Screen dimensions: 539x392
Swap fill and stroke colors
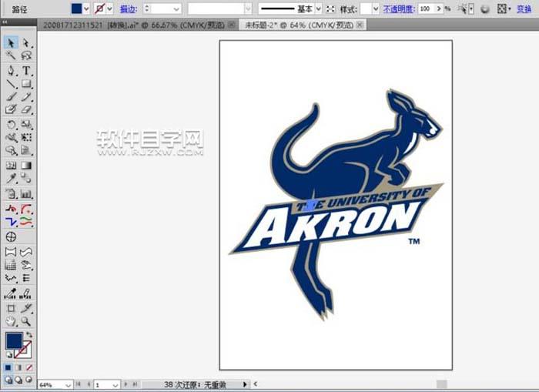click(x=29, y=335)
